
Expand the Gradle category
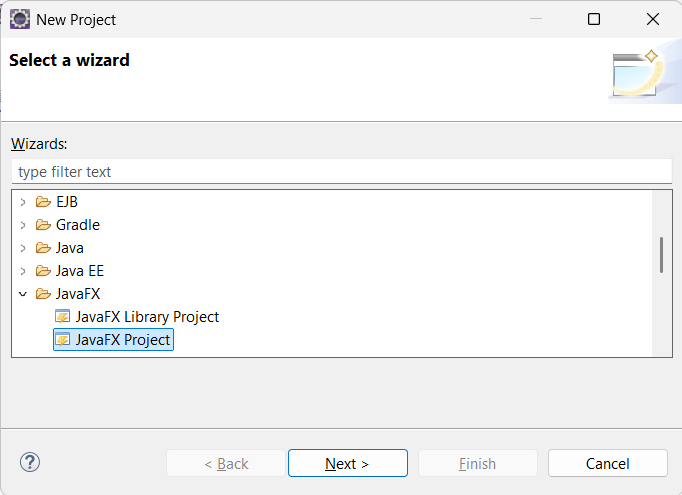coord(23,225)
